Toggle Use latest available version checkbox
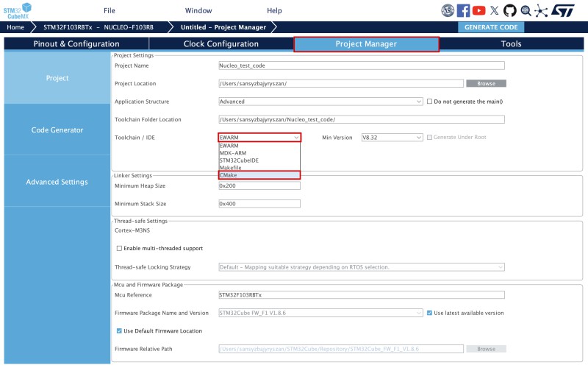 tap(429, 313)
